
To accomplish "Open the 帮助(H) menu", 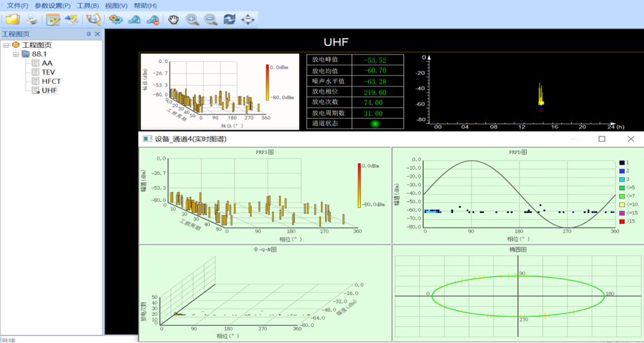I will [x=145, y=5].
